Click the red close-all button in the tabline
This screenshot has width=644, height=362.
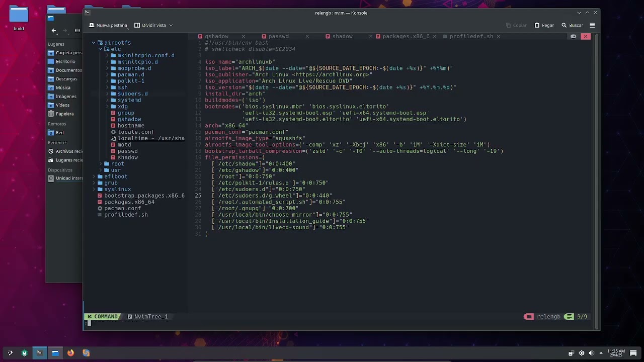click(586, 36)
